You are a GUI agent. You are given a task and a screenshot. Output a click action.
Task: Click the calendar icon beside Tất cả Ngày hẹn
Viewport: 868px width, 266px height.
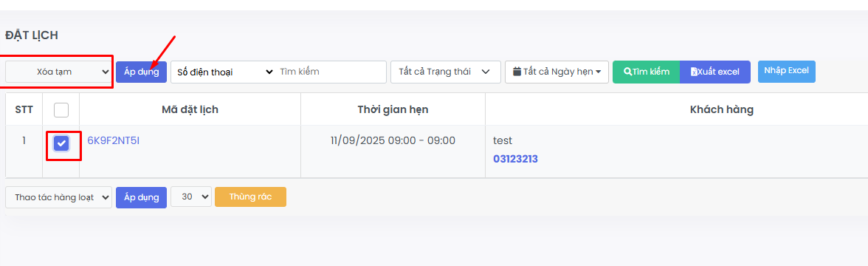click(x=517, y=72)
